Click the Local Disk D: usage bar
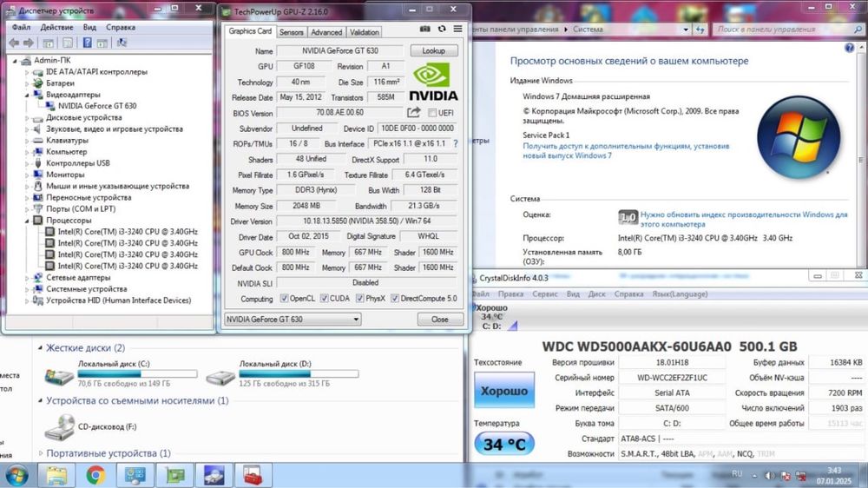This screenshot has height=488, width=868. click(299, 374)
